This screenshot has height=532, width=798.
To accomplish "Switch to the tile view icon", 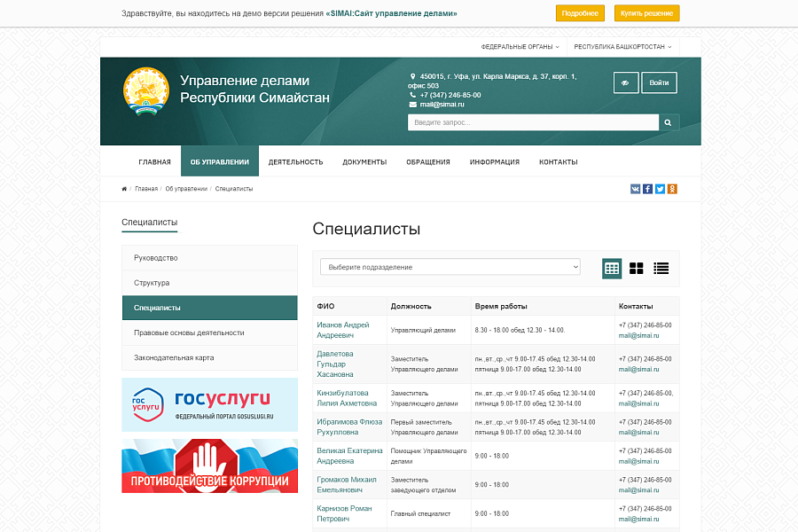I will (x=636, y=268).
